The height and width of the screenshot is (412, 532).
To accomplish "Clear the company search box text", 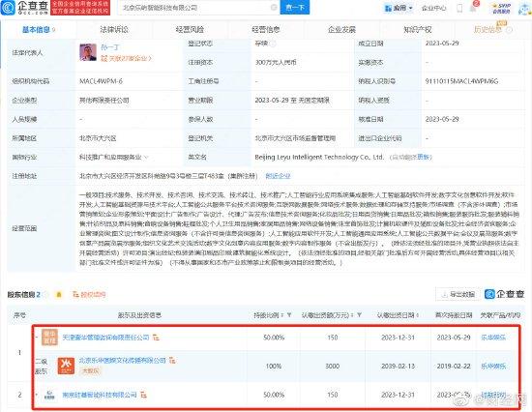I will [x=274, y=8].
